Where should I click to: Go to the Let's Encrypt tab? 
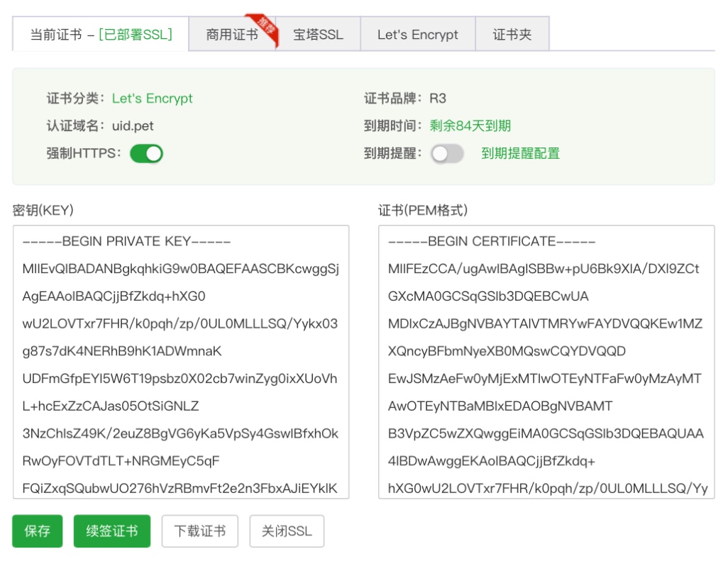click(417, 35)
